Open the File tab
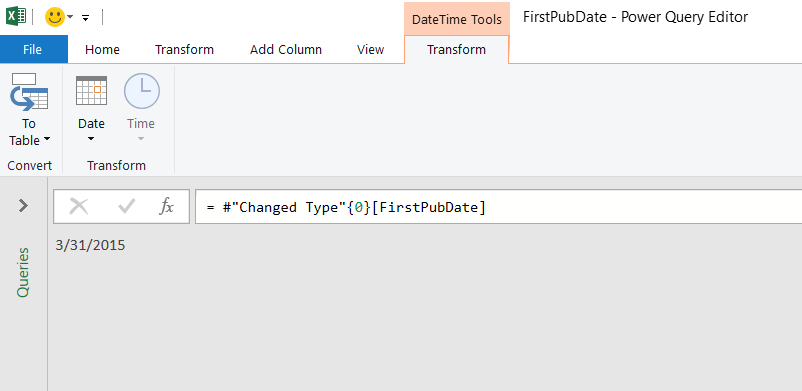Viewport: 802px width, 391px height. (x=33, y=49)
